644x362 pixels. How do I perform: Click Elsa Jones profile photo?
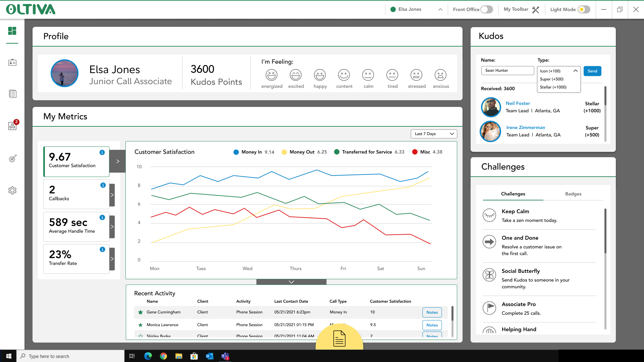click(64, 73)
